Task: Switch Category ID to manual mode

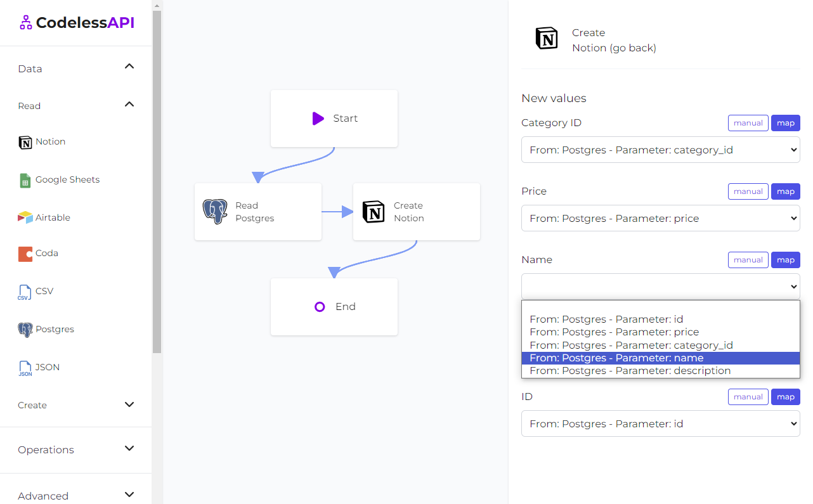Action: (x=748, y=123)
